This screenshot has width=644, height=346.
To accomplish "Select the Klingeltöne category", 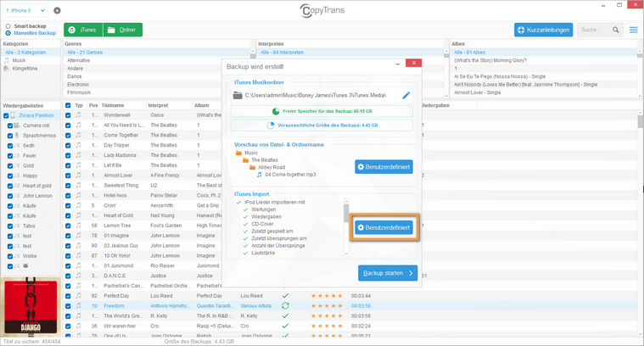I will tap(25, 69).
